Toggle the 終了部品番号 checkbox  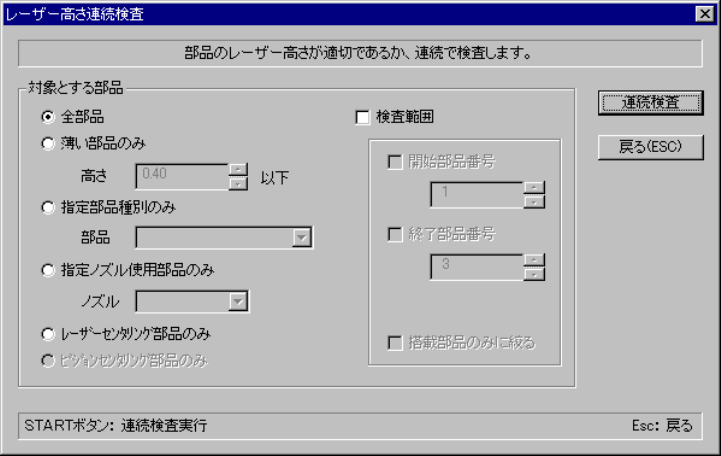point(395,234)
